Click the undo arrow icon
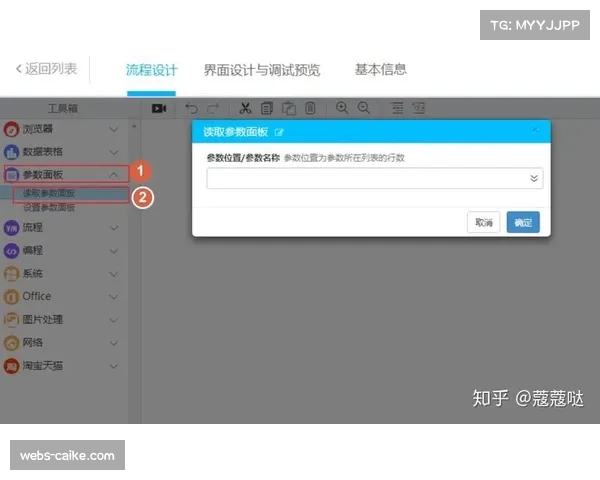 (x=192, y=109)
